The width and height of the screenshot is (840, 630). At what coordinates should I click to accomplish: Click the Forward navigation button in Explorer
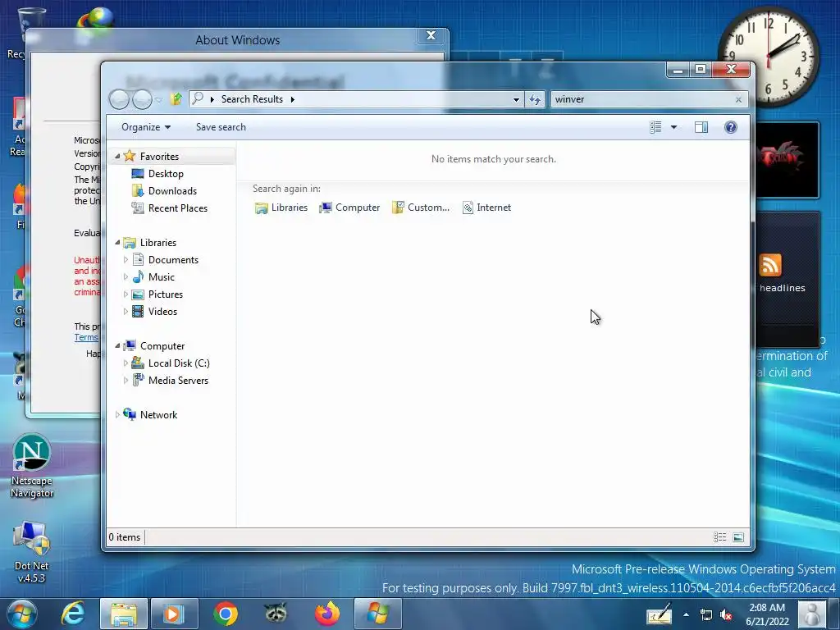coord(142,99)
